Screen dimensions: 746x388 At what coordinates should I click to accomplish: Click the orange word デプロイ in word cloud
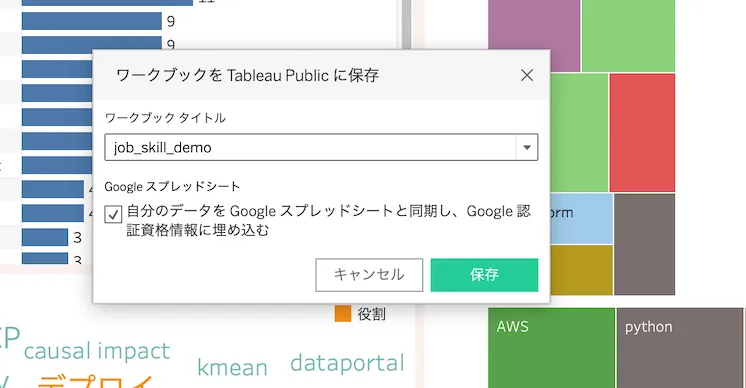95,382
